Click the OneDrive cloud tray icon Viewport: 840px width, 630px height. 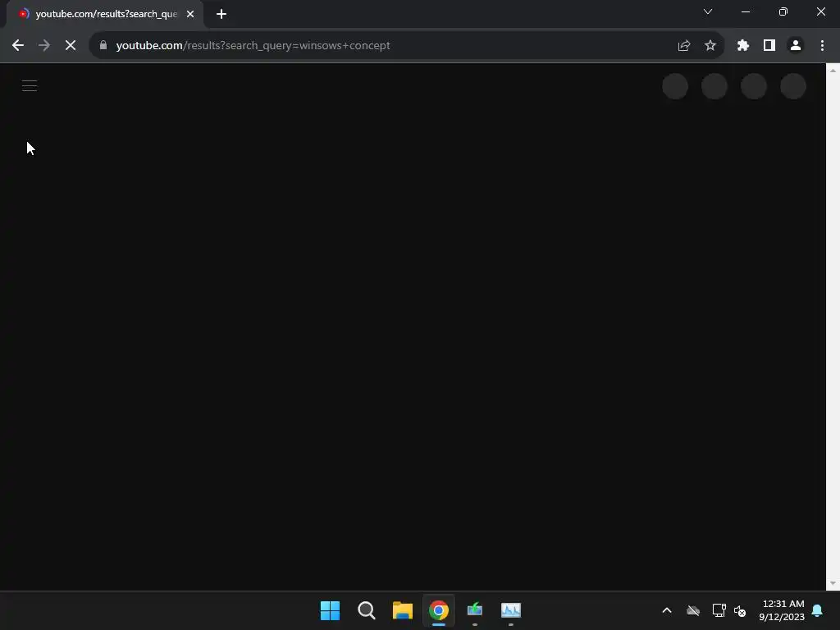pos(693,610)
